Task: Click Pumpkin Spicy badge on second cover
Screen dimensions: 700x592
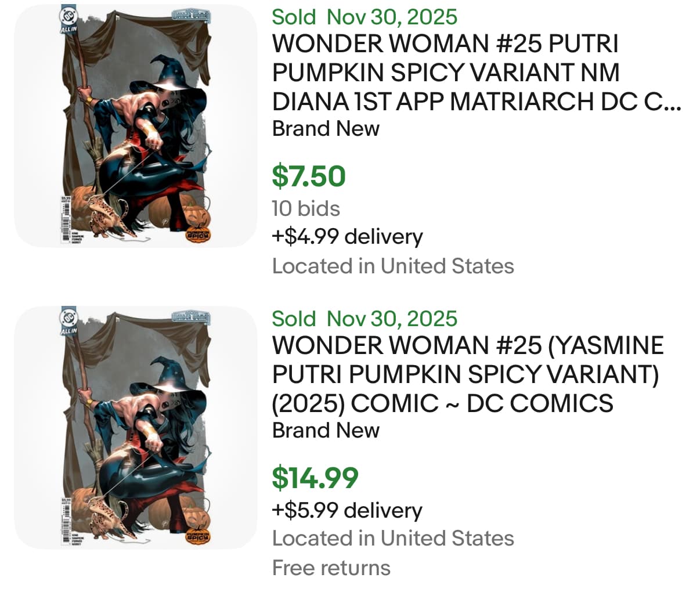Action: pos(198,535)
